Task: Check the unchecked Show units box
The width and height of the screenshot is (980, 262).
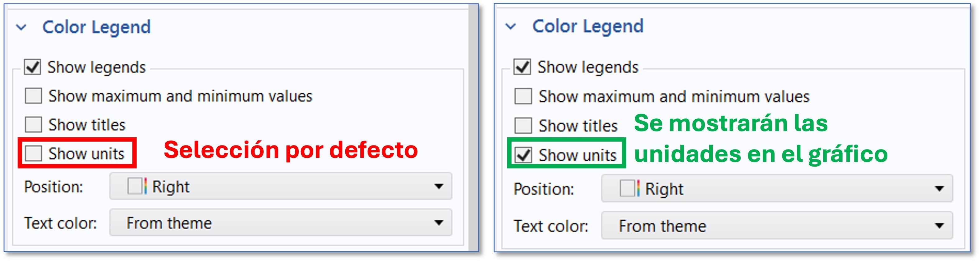Action: click(x=34, y=153)
